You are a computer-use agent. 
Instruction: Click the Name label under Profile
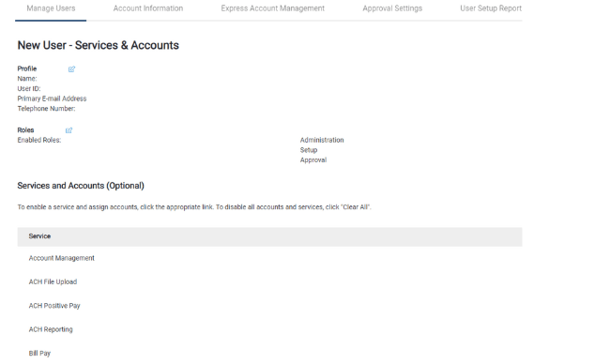coord(27,79)
